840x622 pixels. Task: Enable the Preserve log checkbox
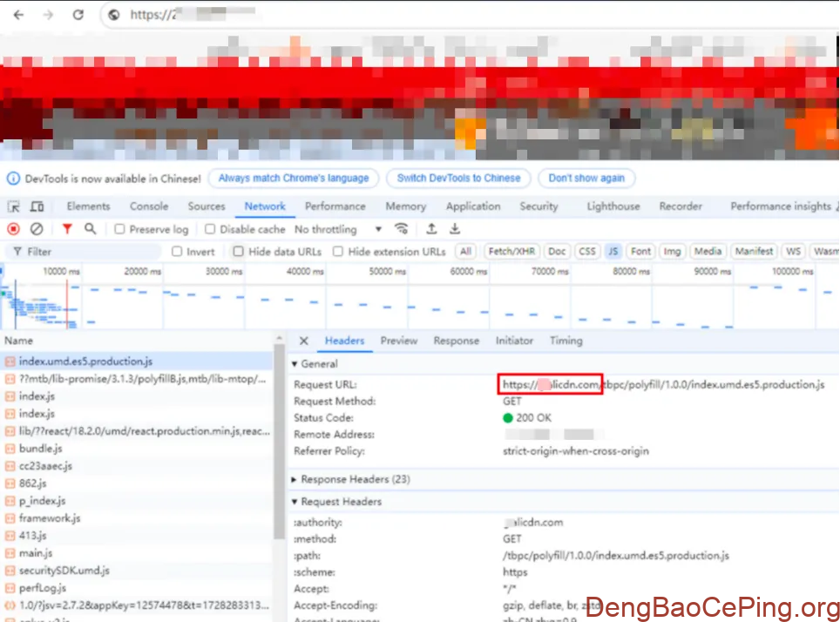tap(120, 230)
